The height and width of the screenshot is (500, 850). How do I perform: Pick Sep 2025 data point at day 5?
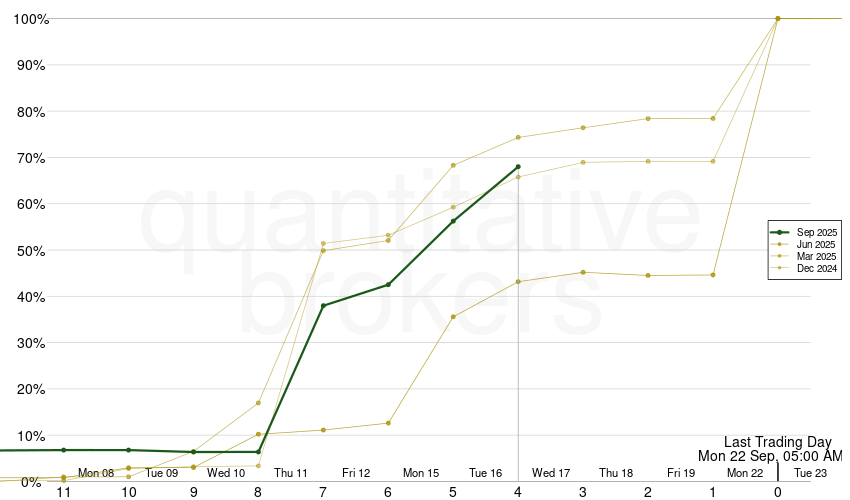(x=453, y=221)
